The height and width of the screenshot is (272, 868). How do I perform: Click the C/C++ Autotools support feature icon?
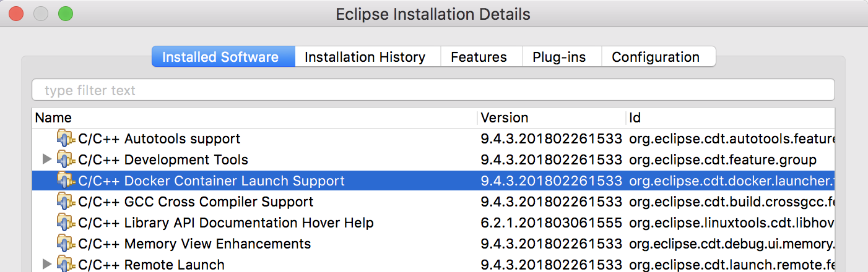tap(65, 138)
